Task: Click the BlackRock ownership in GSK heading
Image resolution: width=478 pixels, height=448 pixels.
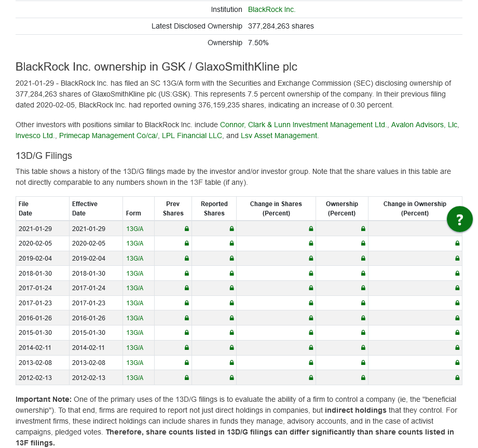Action: point(156,66)
